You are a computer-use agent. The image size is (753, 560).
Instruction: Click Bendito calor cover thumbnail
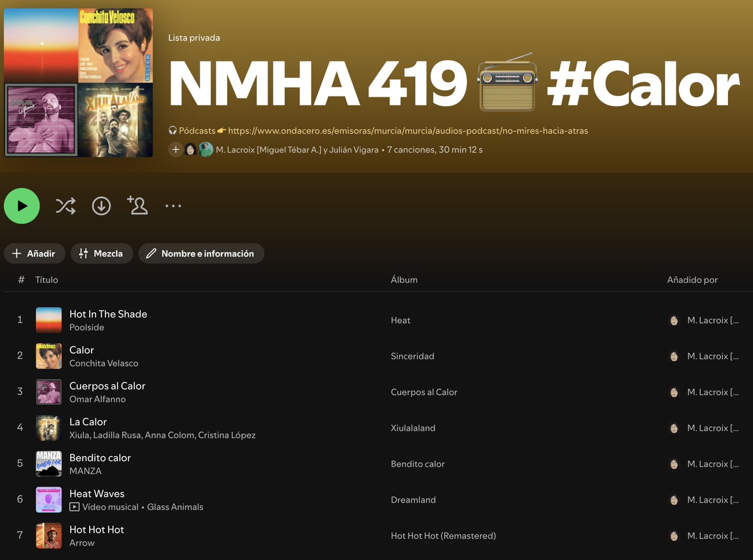click(49, 463)
